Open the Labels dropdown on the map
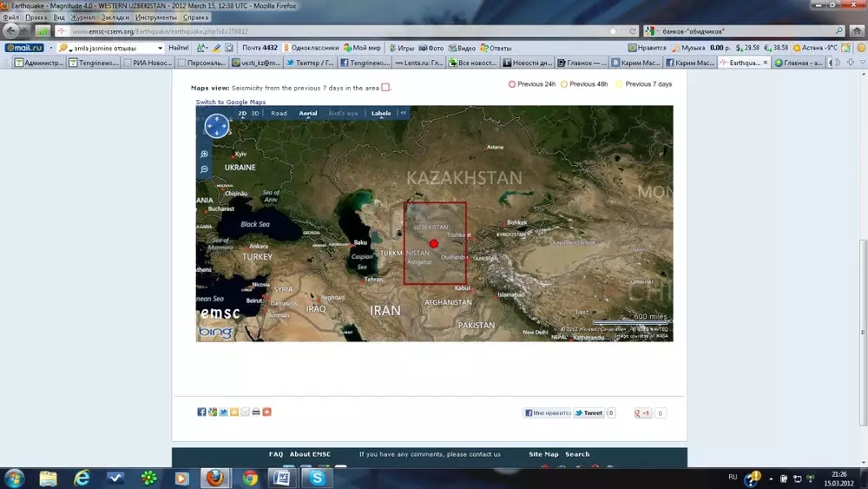This screenshot has width=868, height=489. (382, 113)
